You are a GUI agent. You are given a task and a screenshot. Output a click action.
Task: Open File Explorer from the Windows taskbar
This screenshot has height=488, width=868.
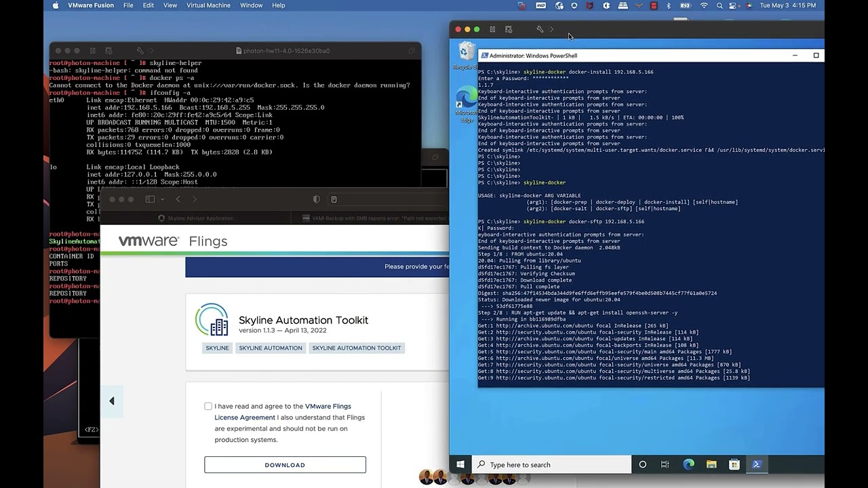(711, 464)
